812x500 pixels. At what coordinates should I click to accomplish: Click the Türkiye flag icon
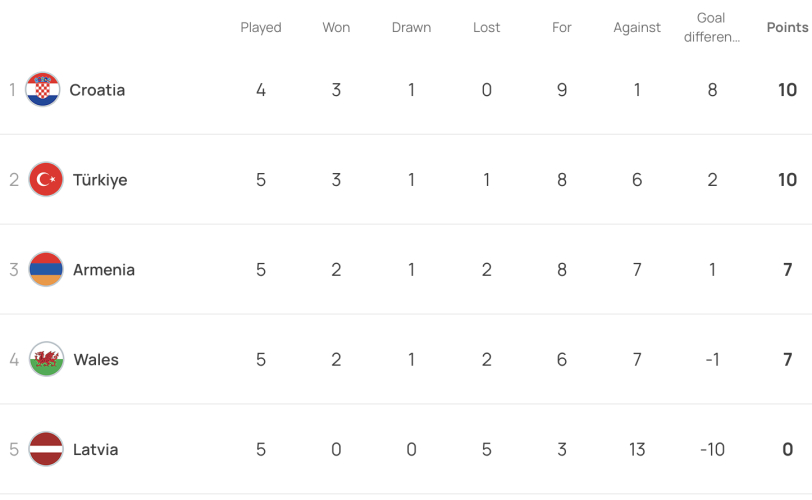click(46, 180)
